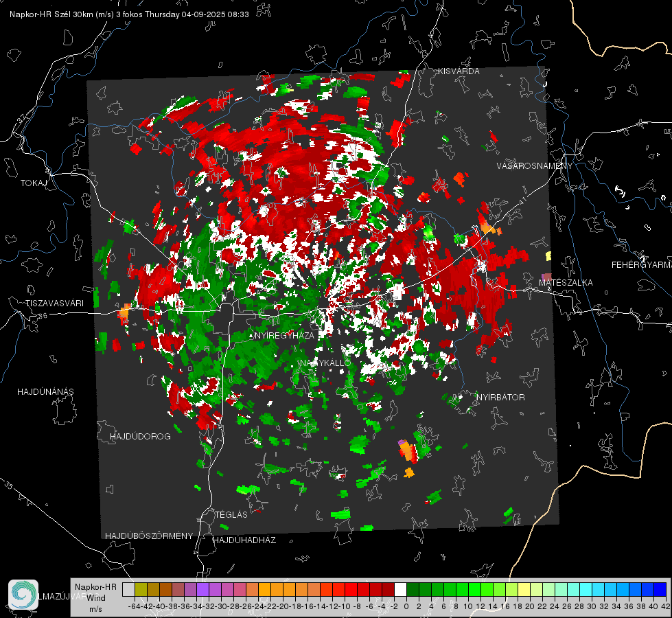Click the MÁTÉSZALKA town label
Screen dimensions: 672x618
pos(566,283)
